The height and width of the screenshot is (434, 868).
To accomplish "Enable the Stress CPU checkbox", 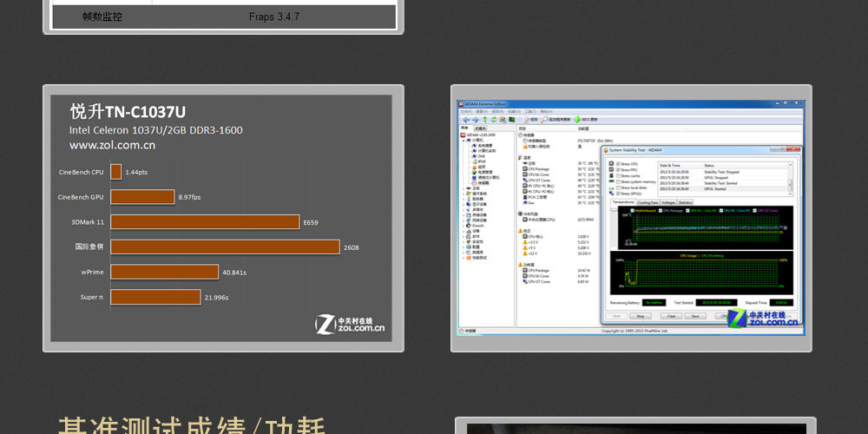I will tap(618, 164).
